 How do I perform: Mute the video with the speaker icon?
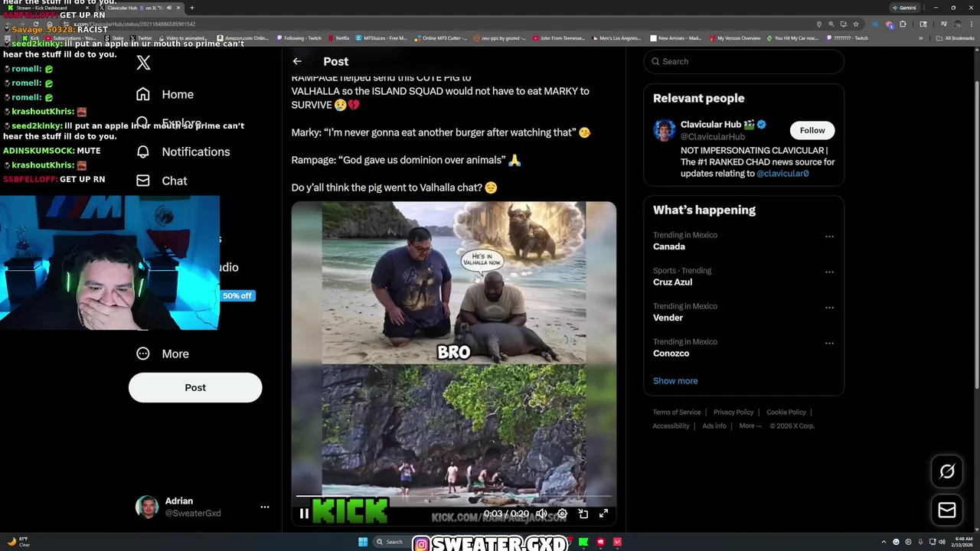point(541,514)
